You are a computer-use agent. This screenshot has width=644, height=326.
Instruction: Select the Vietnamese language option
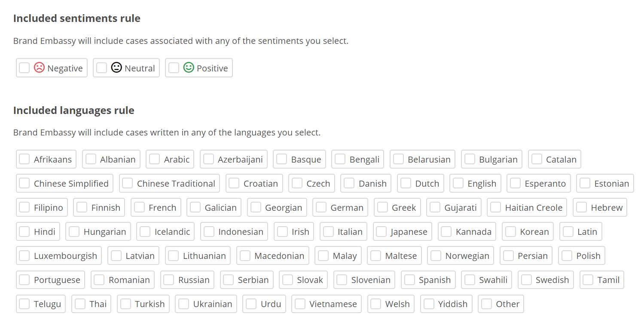coord(300,304)
